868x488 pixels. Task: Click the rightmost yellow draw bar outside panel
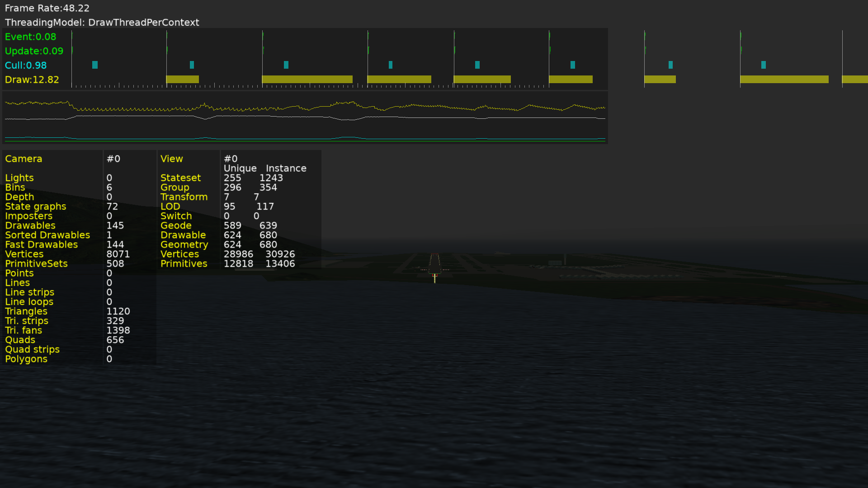click(854, 80)
